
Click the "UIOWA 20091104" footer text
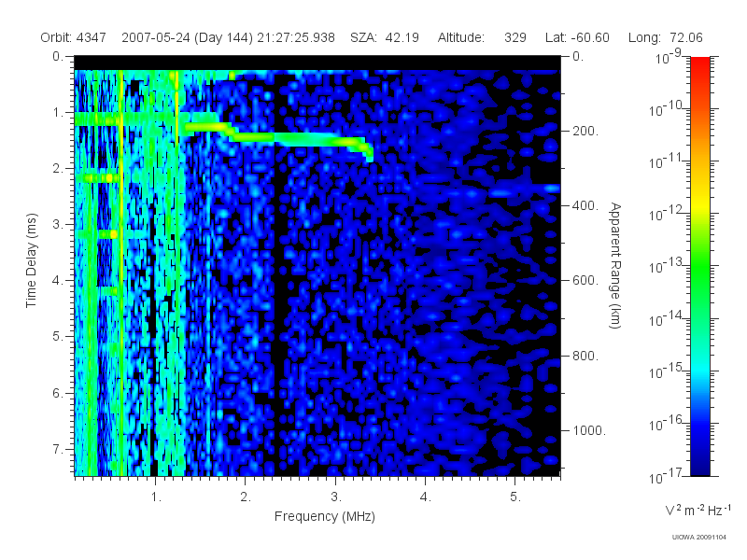point(698,538)
